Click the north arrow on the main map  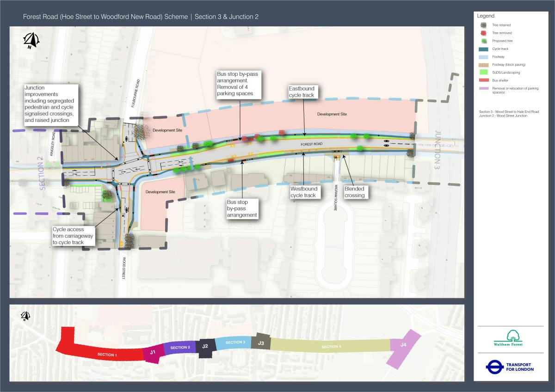(x=31, y=41)
